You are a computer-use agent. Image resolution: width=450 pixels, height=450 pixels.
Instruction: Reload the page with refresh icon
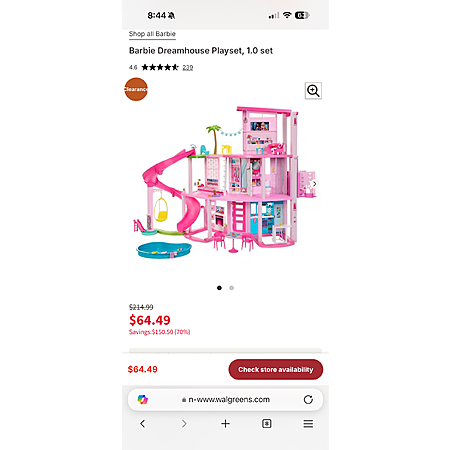click(x=308, y=399)
